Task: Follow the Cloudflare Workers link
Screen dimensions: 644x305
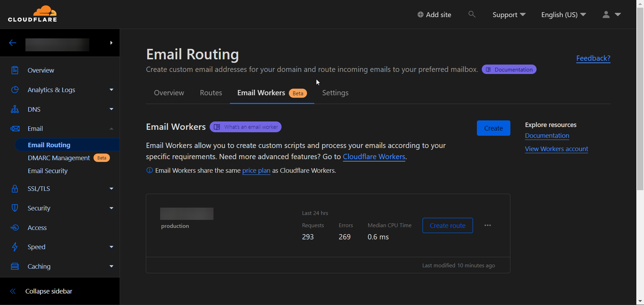Action: click(374, 157)
